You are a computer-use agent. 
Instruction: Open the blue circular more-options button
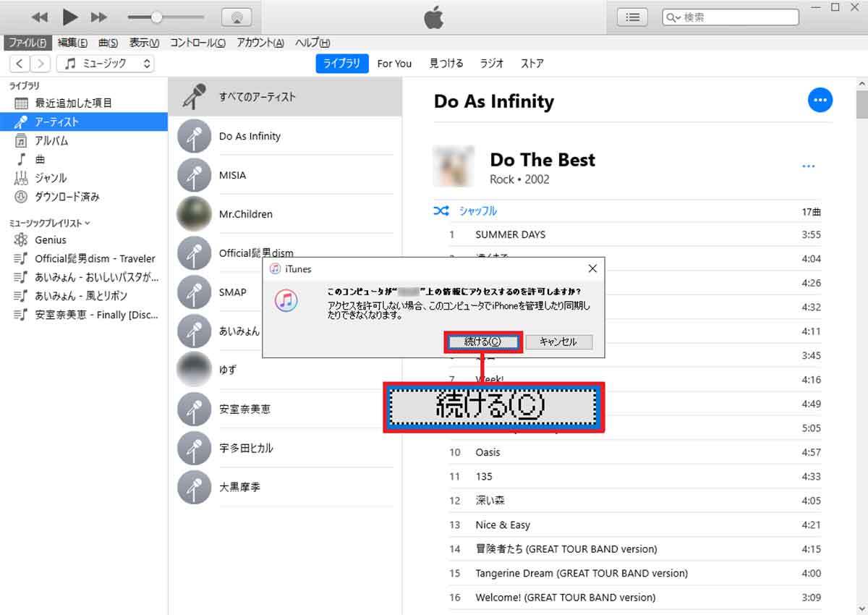coord(820,101)
